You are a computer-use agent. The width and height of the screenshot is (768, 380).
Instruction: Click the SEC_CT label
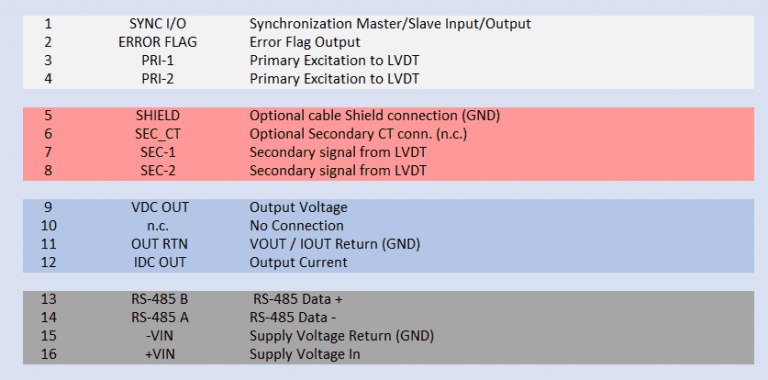158,134
